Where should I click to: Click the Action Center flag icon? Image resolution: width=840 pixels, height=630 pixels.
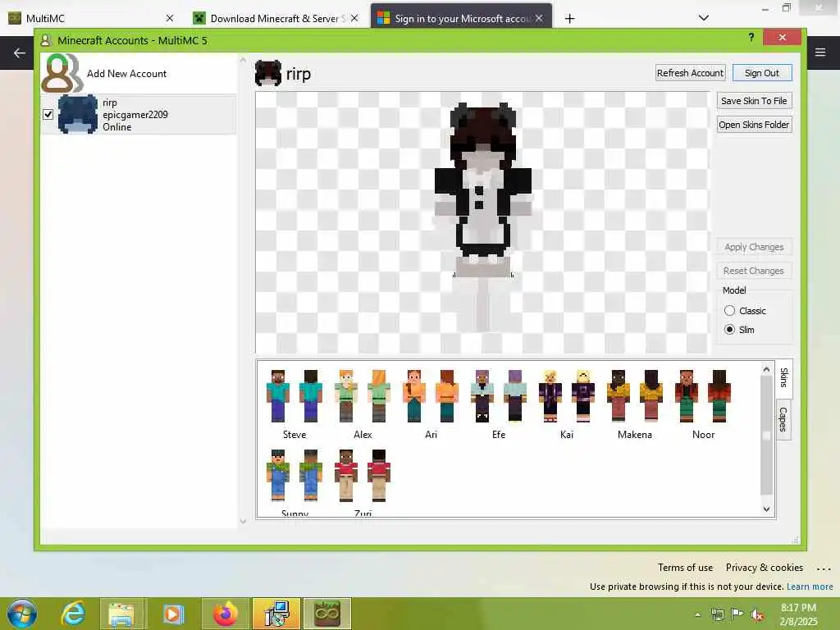737,614
